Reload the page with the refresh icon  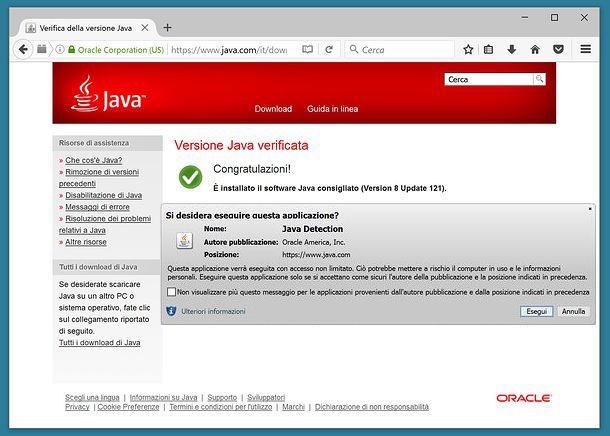(x=329, y=49)
